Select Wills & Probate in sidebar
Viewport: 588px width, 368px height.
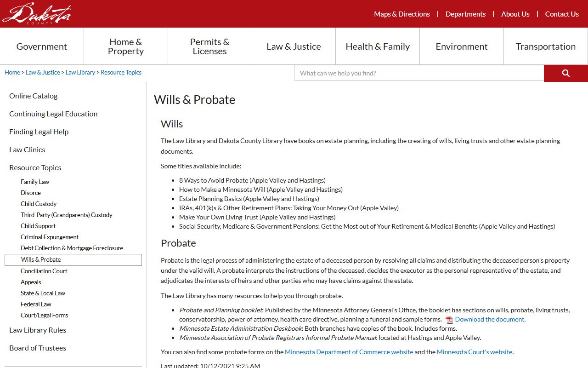[73, 260]
